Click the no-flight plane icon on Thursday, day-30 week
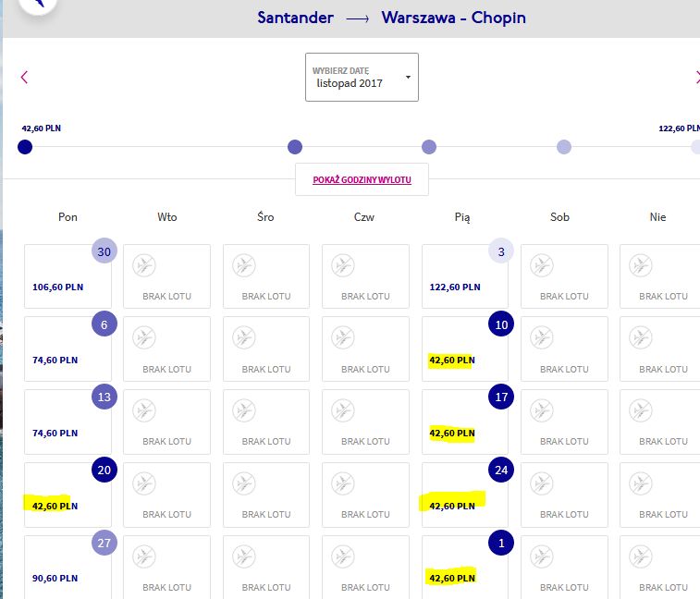The width and height of the screenshot is (700, 599). point(343,265)
